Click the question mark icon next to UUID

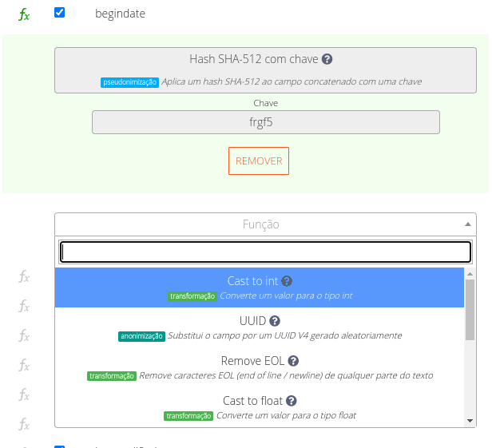coord(275,321)
